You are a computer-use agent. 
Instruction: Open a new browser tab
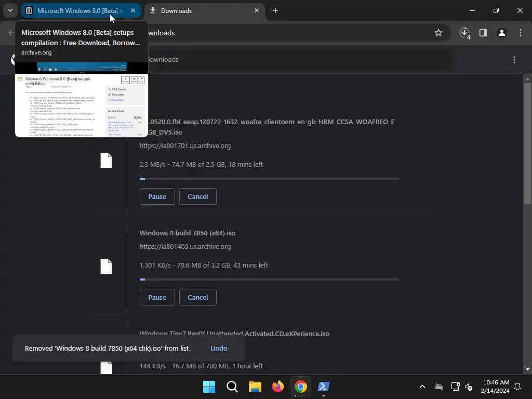[275, 10]
